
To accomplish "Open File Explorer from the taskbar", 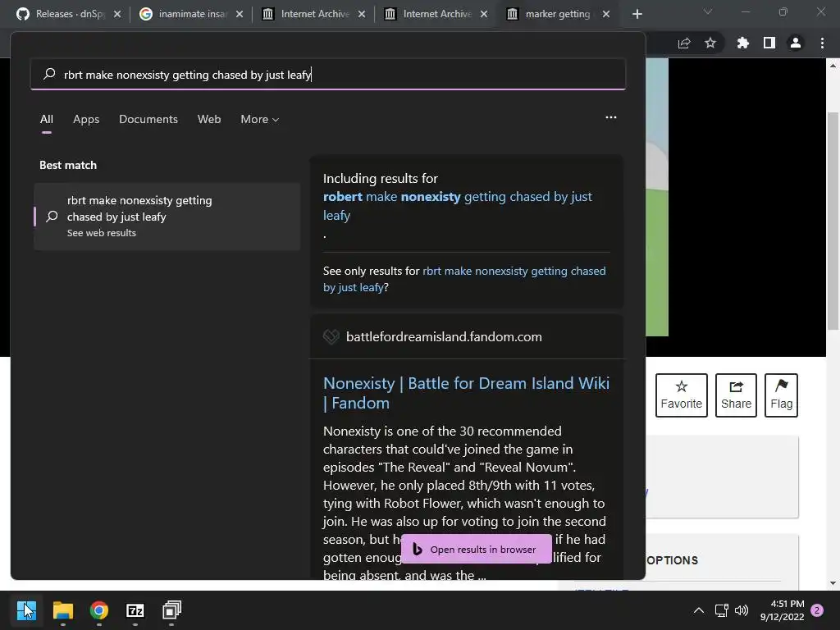I will pos(62,610).
